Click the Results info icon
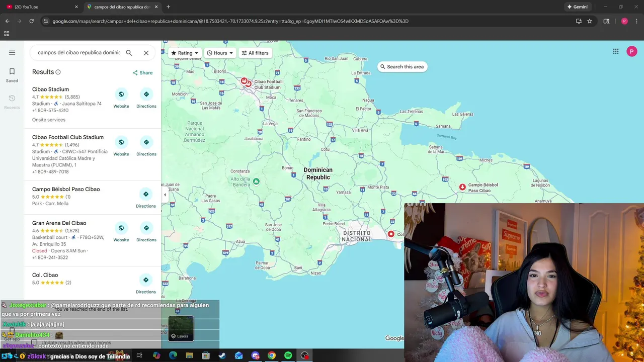 pos(58,72)
